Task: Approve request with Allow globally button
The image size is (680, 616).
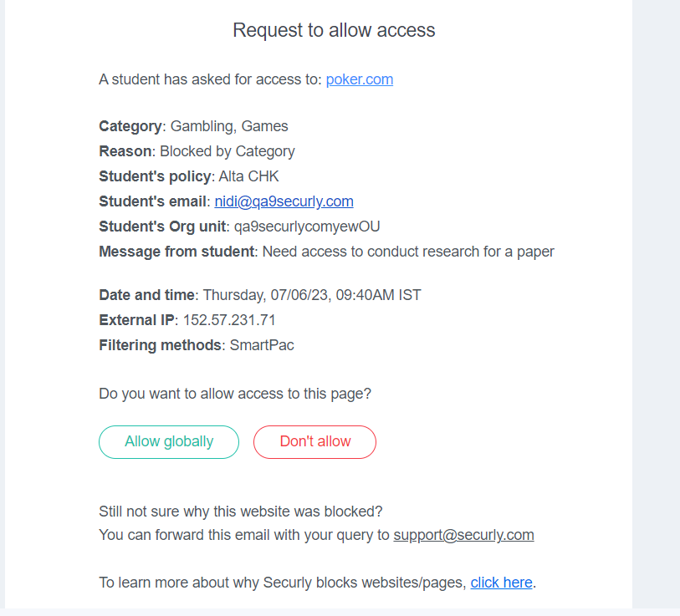Action: click(169, 442)
